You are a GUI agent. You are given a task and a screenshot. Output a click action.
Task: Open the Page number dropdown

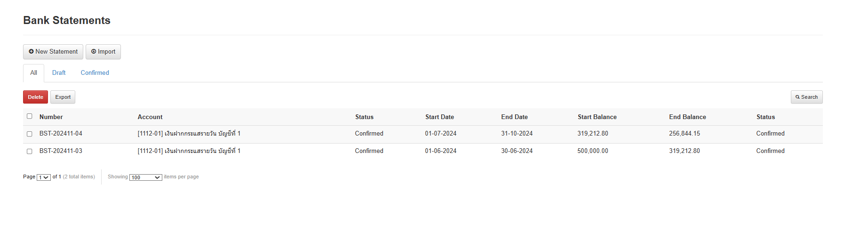point(44,177)
